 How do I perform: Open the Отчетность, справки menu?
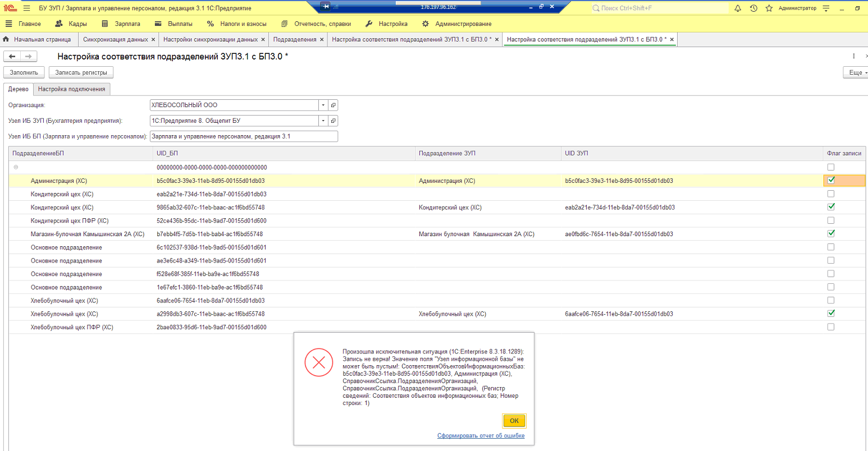[316, 24]
